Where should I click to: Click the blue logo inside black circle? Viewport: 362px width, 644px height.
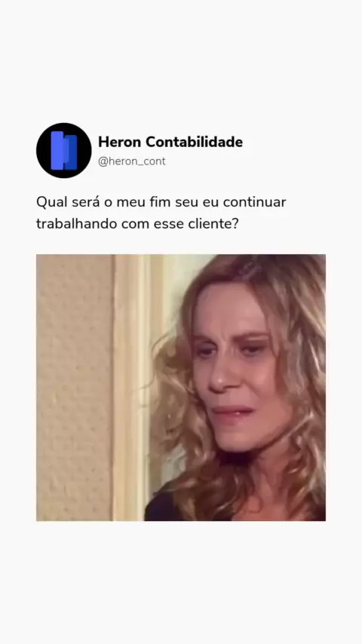(x=63, y=150)
